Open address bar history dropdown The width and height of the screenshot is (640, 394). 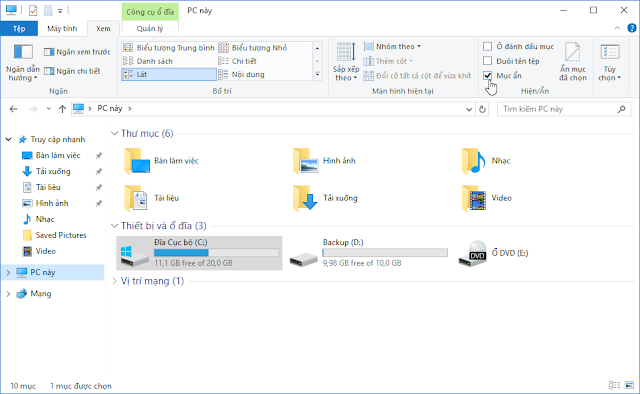pyautogui.click(x=469, y=109)
